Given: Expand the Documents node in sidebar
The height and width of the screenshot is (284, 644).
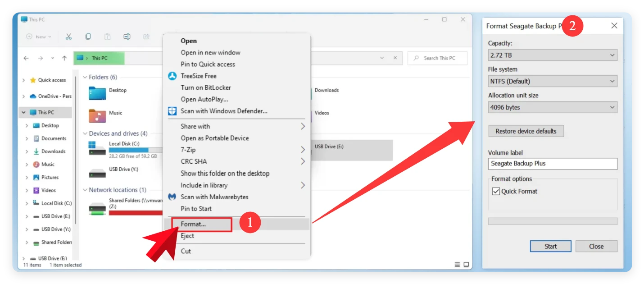Looking at the screenshot, I should tap(27, 138).
